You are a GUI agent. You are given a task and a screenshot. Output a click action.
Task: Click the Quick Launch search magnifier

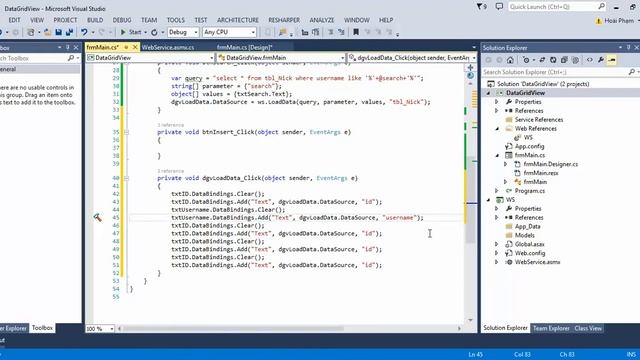click(601, 7)
